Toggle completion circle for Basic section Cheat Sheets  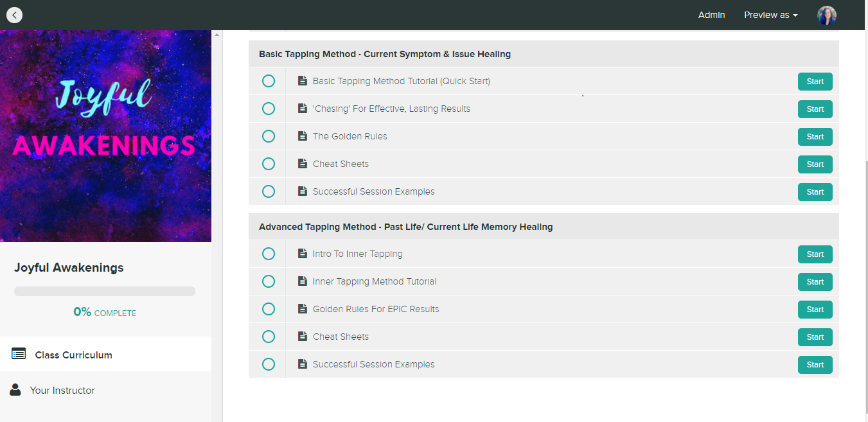[x=269, y=164]
